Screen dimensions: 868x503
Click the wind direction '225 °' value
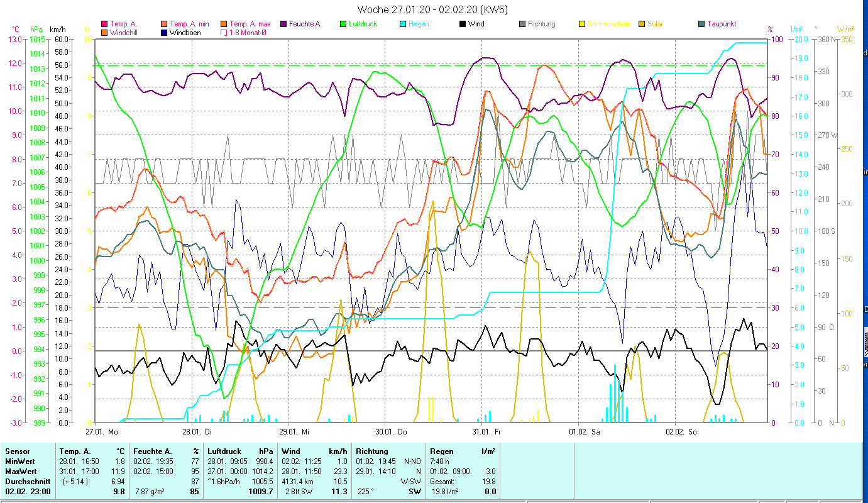coord(365,491)
